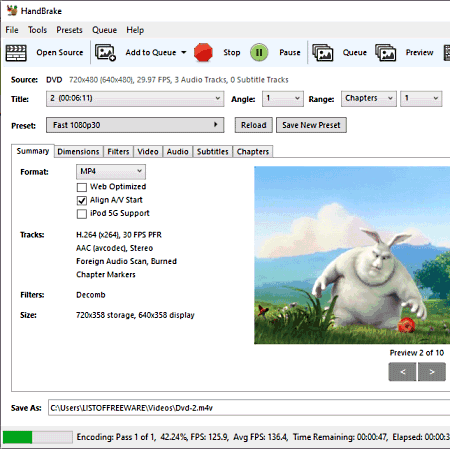The image size is (450, 449).
Task: Enable the Web Optimized checkbox
Action: (x=82, y=187)
